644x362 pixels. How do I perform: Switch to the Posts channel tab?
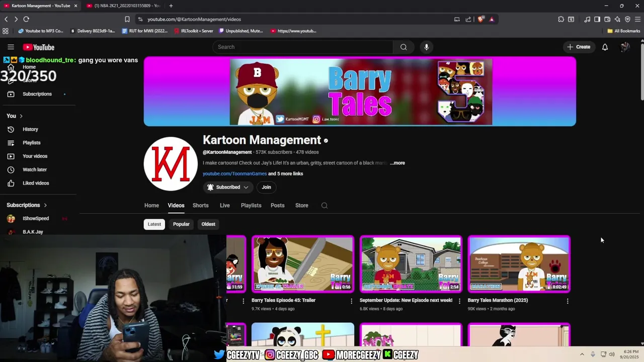[x=277, y=205]
